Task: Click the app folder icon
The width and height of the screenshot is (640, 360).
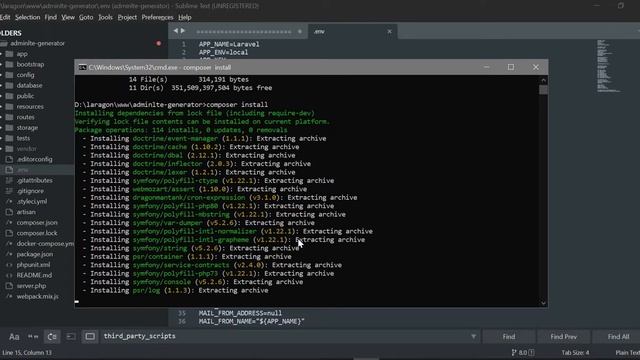Action: [9, 54]
